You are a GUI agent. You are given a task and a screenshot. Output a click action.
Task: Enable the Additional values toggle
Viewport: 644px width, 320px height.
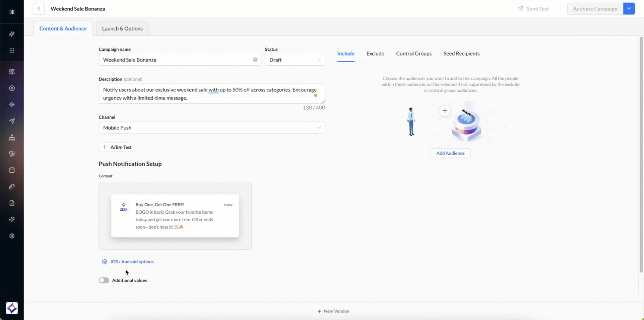104,280
